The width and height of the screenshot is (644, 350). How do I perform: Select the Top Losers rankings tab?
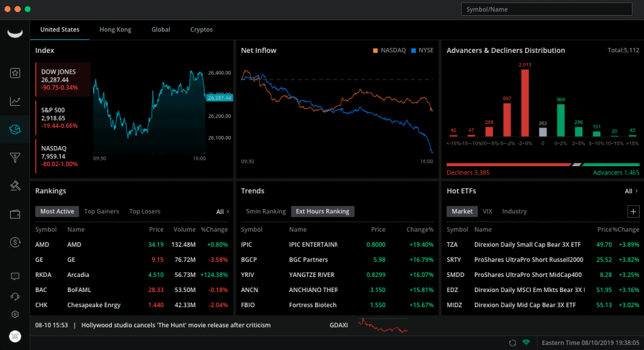145,212
